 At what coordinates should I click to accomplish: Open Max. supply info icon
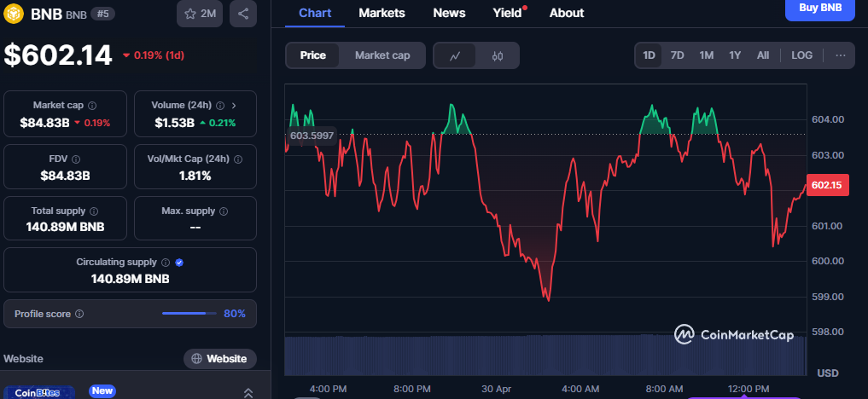[224, 211]
